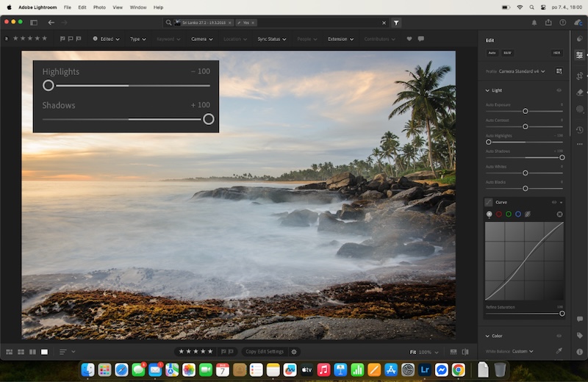
Task: Toggle the commented filter bubble
Action: [420, 39]
